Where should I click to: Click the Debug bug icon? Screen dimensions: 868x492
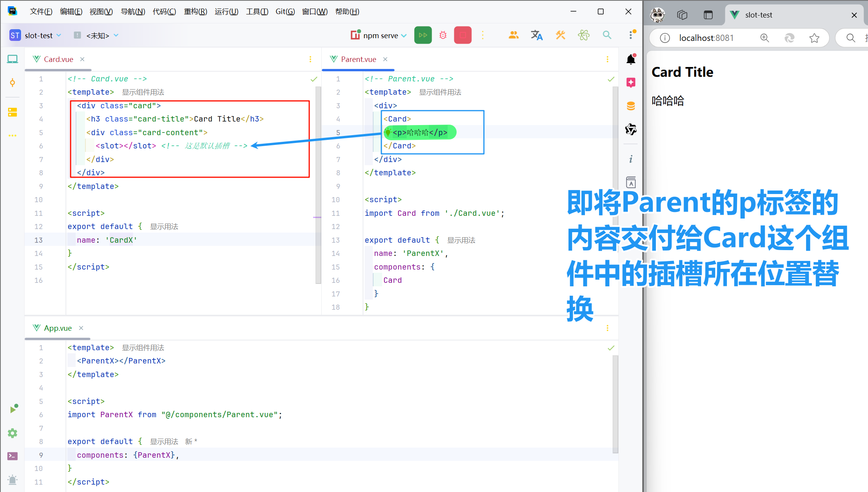point(443,35)
